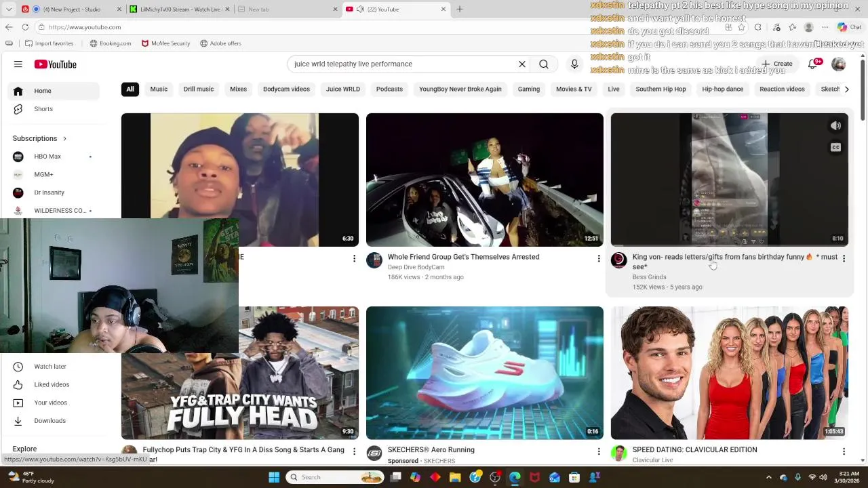Open new browser tab with plus
This screenshot has width=868, height=488.
459,9
